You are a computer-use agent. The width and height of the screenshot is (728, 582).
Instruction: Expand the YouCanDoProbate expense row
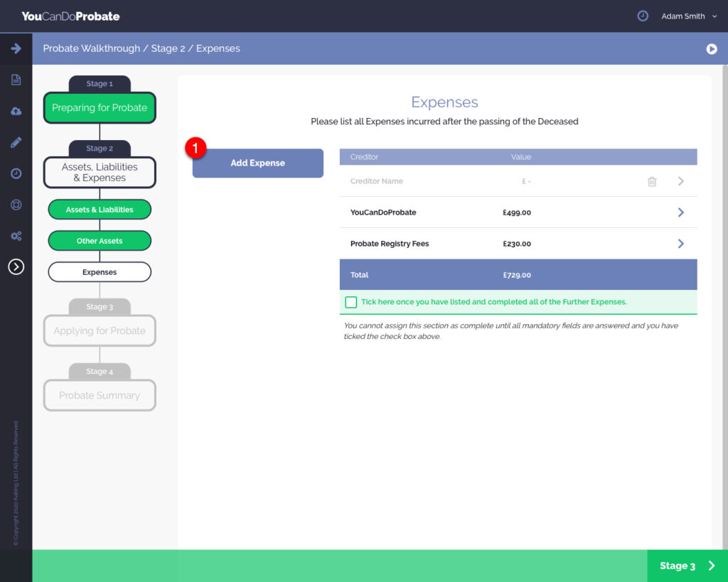coord(680,212)
